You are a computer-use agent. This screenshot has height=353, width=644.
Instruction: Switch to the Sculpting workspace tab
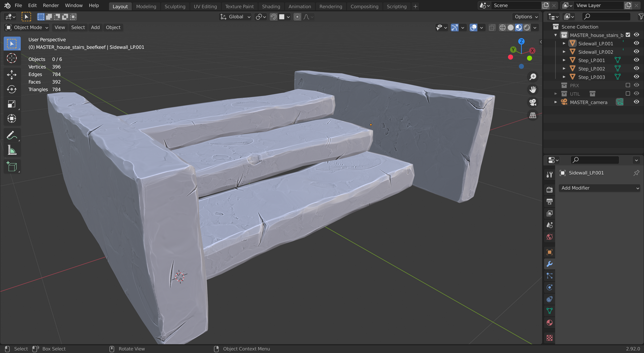[175, 6]
